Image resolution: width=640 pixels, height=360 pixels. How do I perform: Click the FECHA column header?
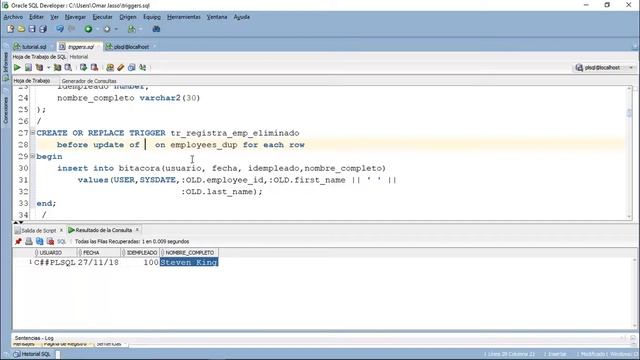98,253
